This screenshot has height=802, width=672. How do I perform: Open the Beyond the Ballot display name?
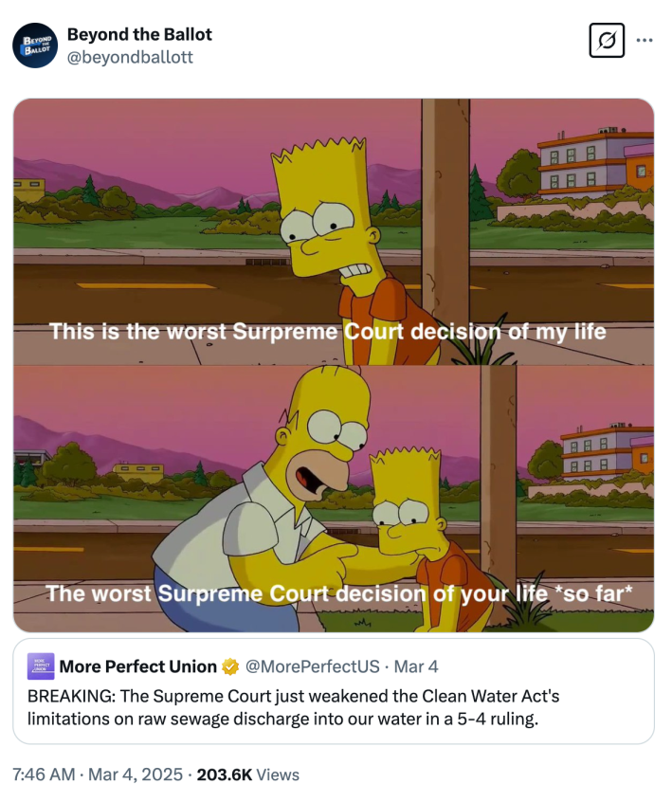[x=139, y=34]
